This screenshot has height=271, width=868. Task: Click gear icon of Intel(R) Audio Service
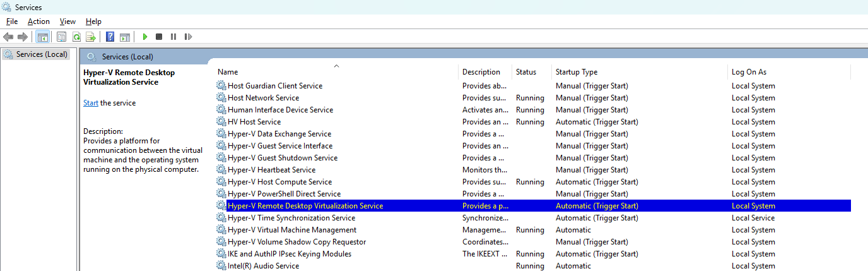click(221, 266)
